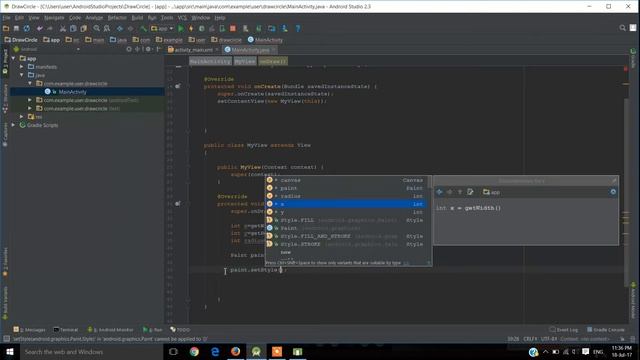Close the MainActivity.java editor tab
The width and height of the screenshot is (640, 360).
click(x=273, y=50)
